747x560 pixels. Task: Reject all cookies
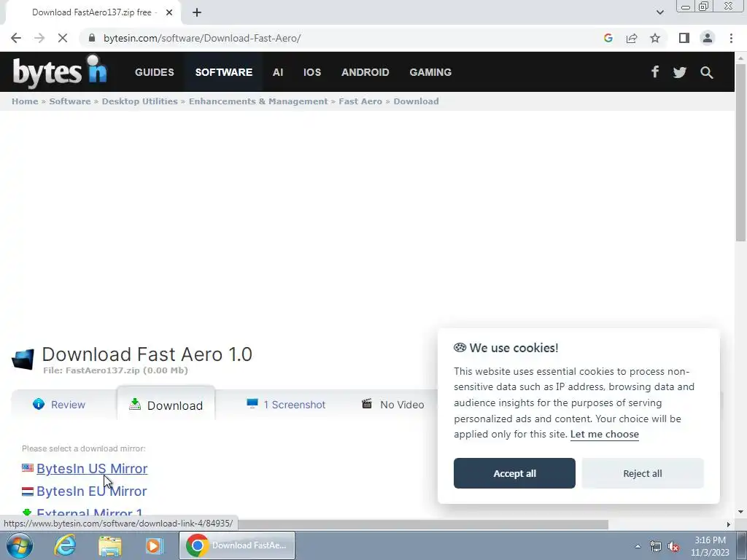point(643,473)
